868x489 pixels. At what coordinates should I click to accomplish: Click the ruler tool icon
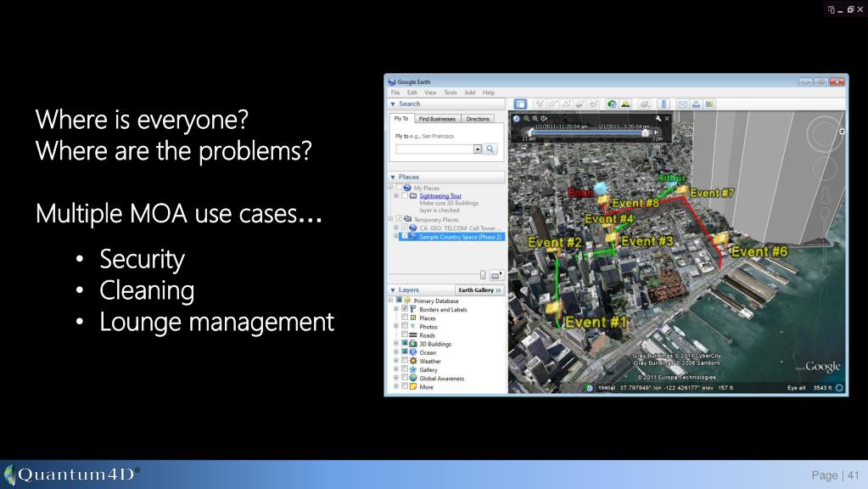[x=664, y=104]
